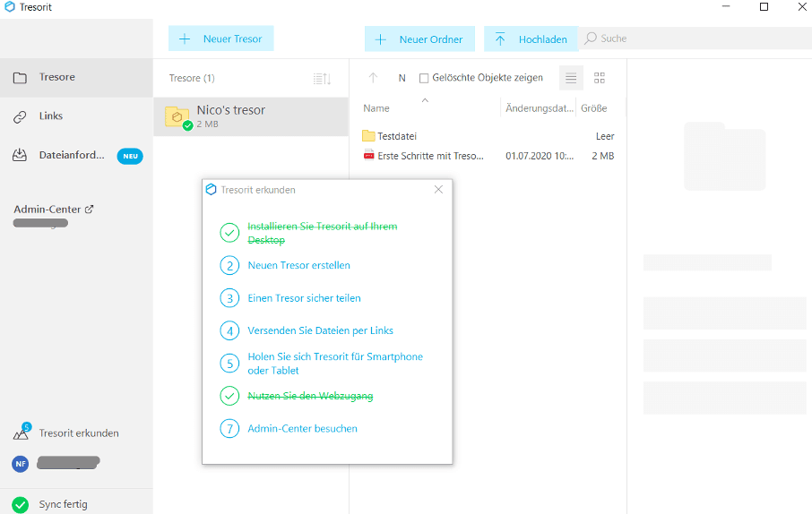Enable Gelöschte Objekte zeigen checkbox

[424, 78]
